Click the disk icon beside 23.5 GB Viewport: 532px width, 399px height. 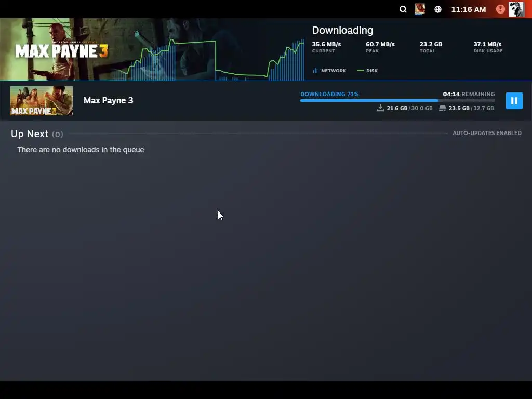[x=443, y=108]
